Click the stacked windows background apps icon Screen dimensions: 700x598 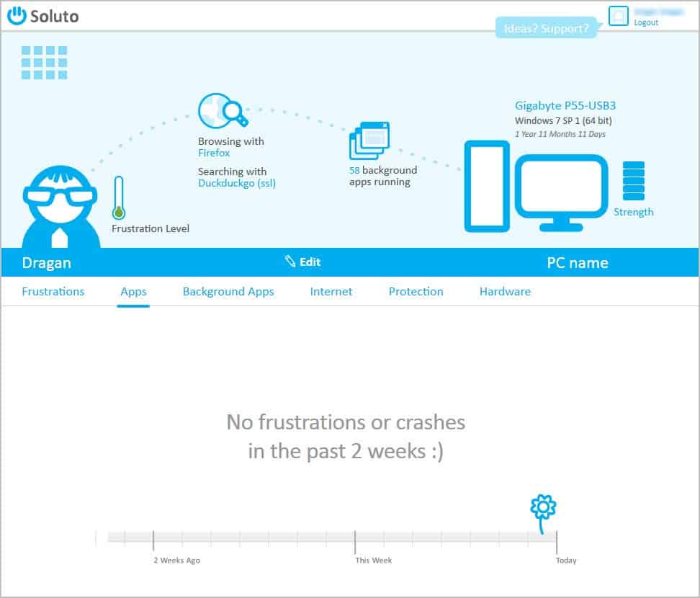coord(369,140)
